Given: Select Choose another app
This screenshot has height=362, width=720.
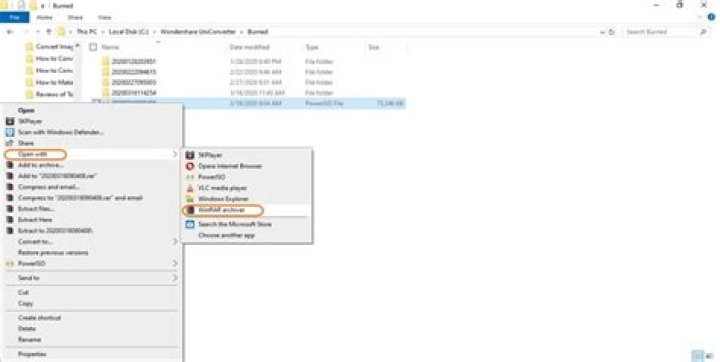Looking at the screenshot, I should click(226, 235).
